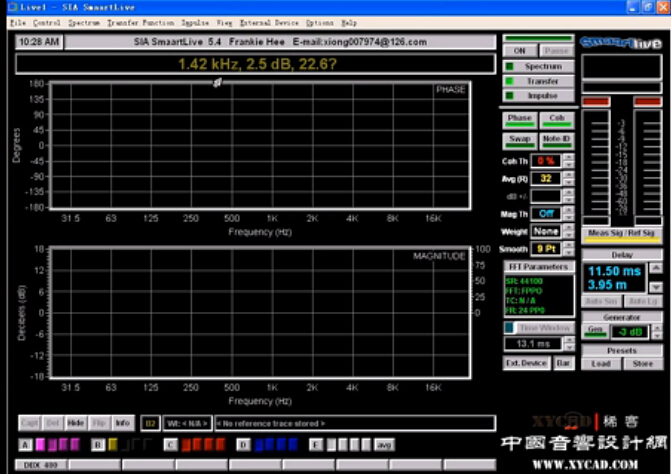The width and height of the screenshot is (671, 474).
Task: Click the Coh Th 0 % field
Action: [x=546, y=161]
